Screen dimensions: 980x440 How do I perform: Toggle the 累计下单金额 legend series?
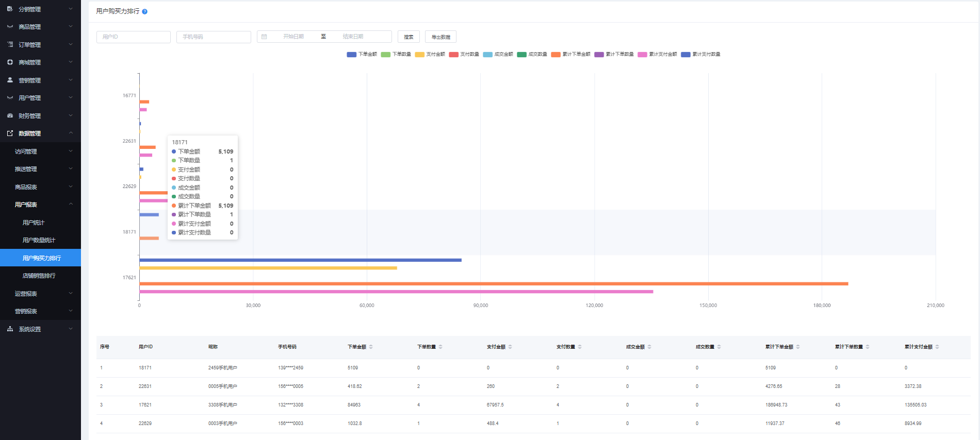570,54
